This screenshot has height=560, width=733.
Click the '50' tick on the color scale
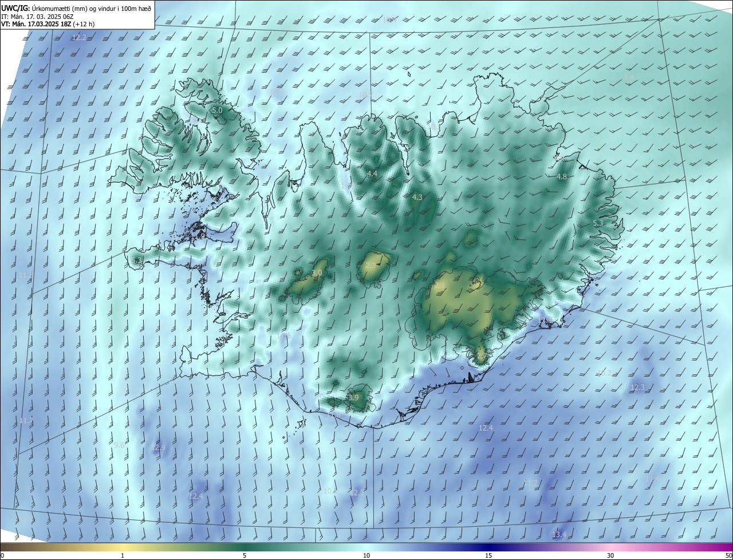click(728, 555)
